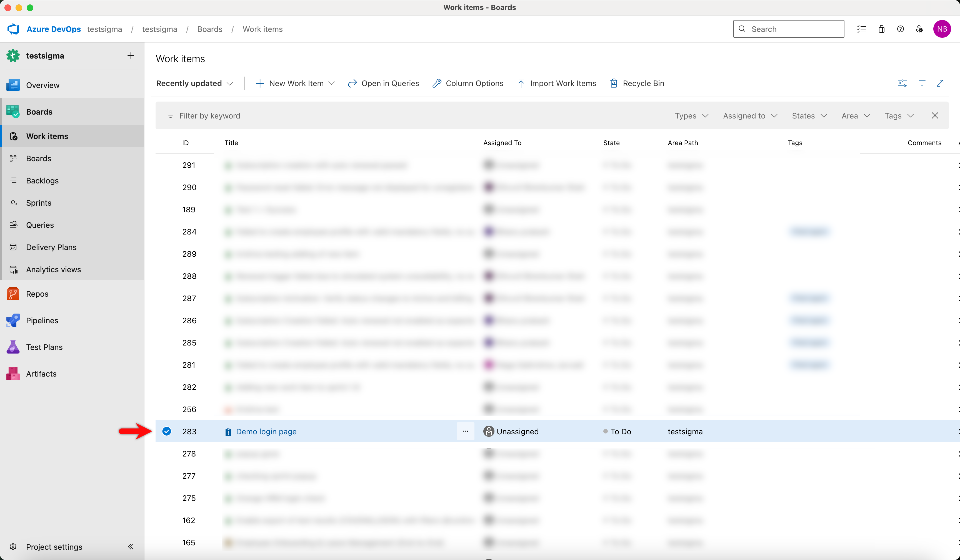
Task: Click Import Work Items button
Action: pos(557,83)
